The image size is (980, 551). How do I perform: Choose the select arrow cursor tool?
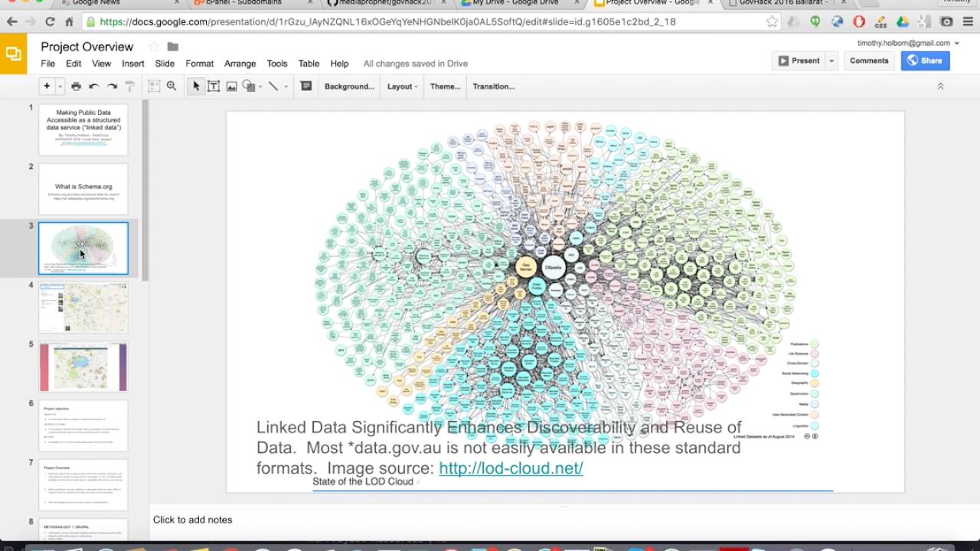click(x=195, y=86)
